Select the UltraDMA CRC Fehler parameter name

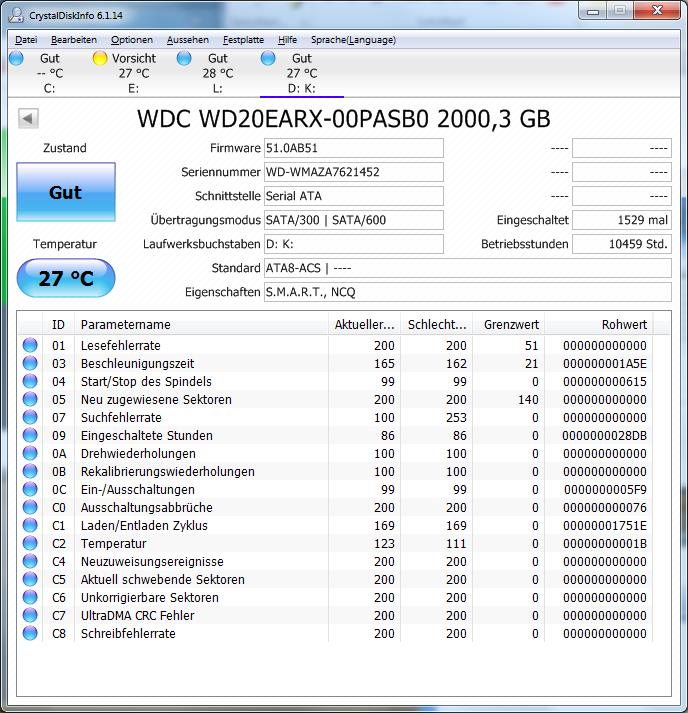click(x=137, y=616)
